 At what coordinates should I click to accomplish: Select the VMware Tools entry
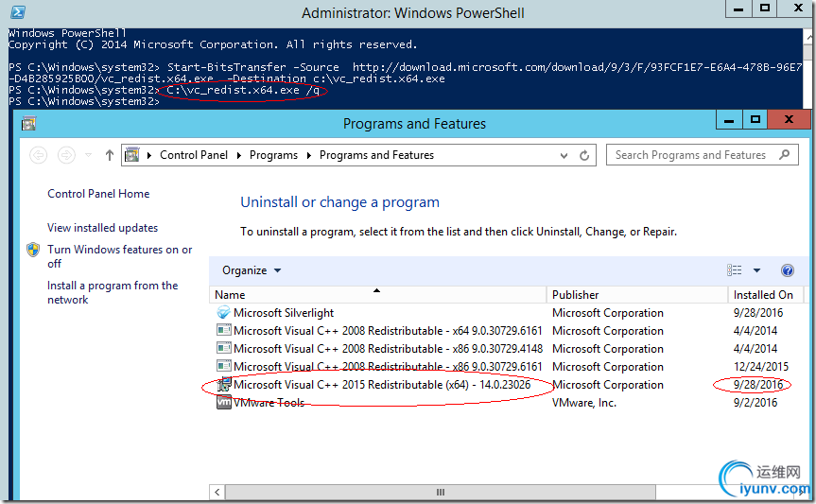(x=269, y=403)
